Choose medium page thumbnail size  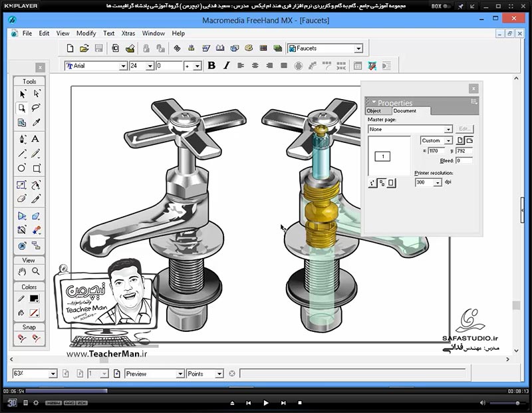(x=382, y=184)
